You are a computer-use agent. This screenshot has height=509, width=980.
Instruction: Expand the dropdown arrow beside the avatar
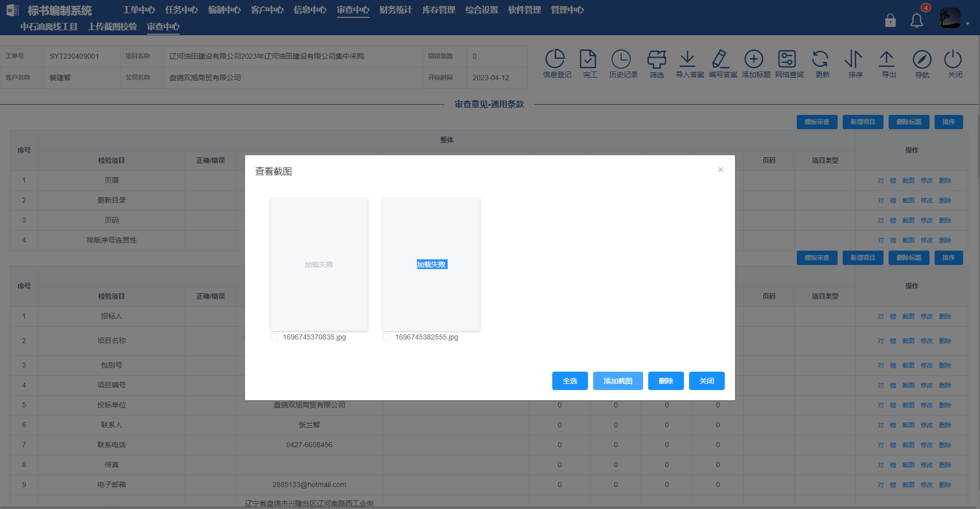click(968, 23)
